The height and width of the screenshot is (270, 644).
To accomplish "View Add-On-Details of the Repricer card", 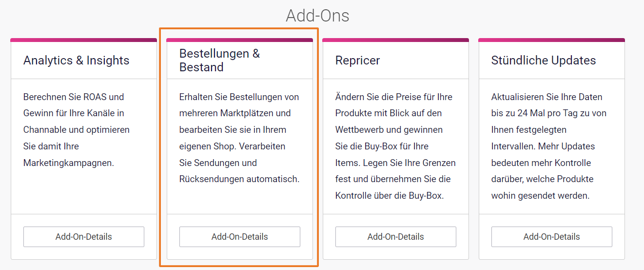I will click(396, 237).
